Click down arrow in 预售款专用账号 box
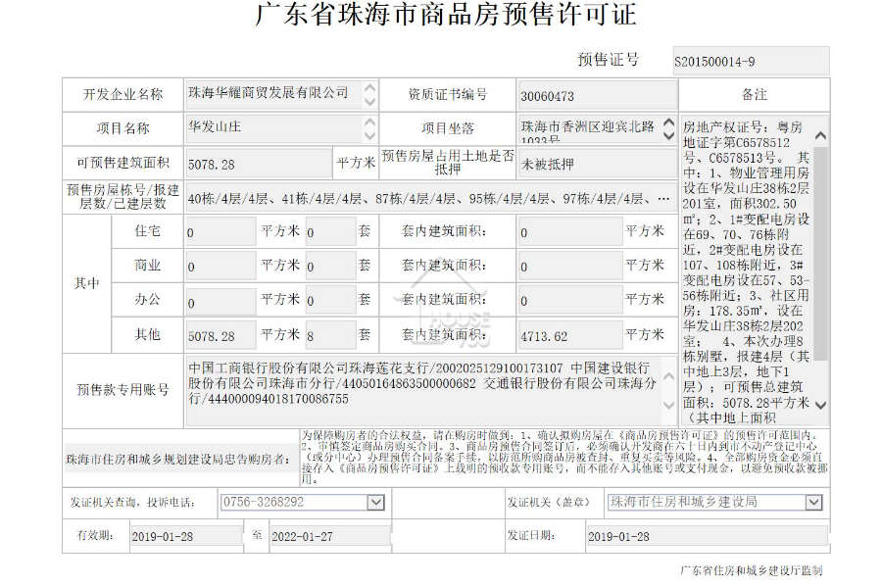This screenshot has width=882, height=588. pos(668,405)
